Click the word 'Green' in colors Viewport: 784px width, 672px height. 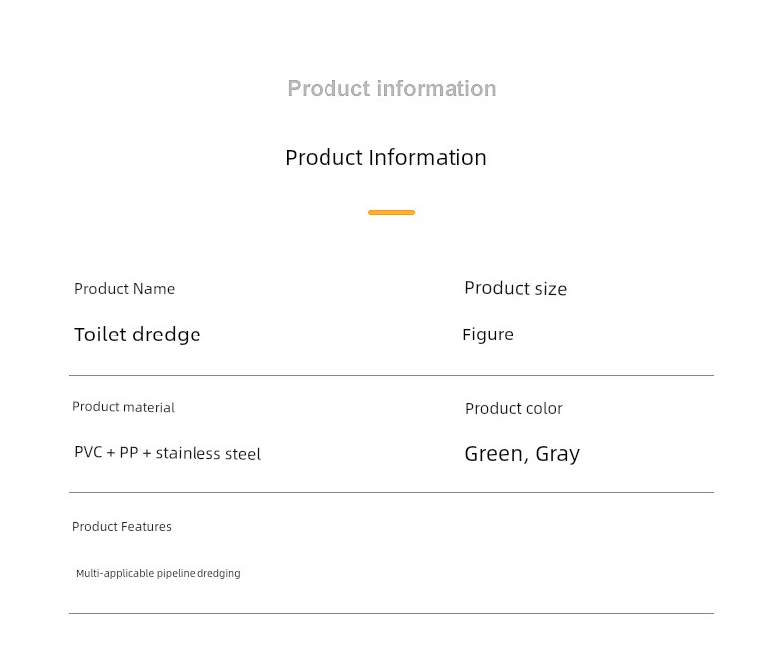pyautogui.click(x=493, y=454)
